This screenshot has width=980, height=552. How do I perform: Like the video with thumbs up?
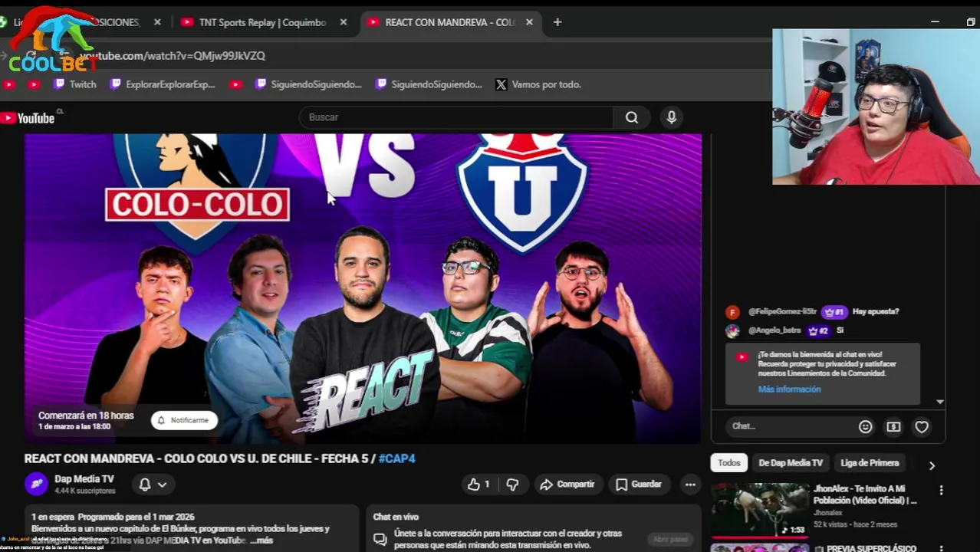[x=478, y=485]
